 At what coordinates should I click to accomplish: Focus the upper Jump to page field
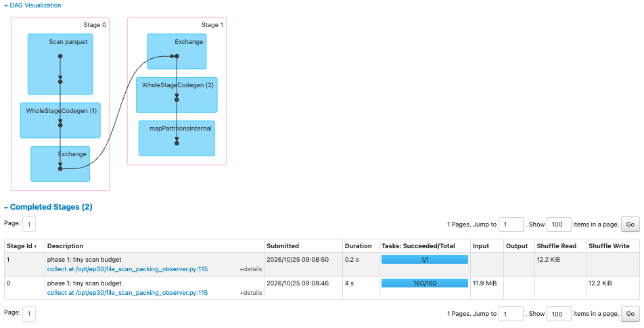511,225
